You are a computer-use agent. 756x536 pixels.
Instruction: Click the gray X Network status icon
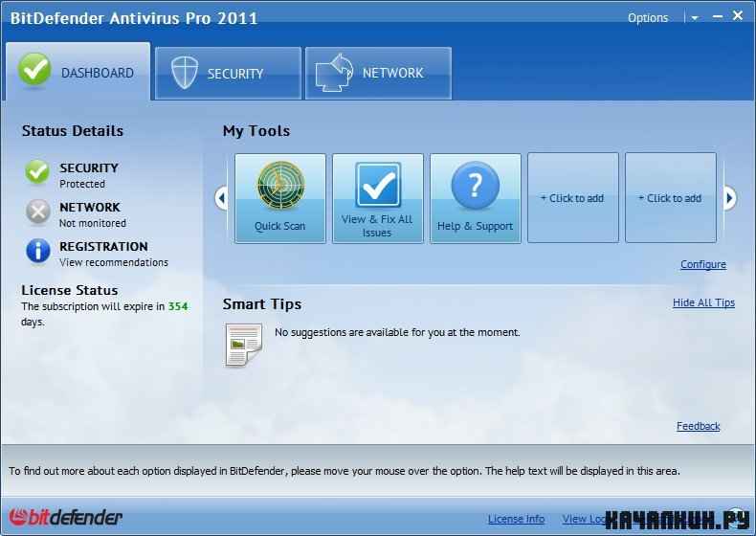pyautogui.click(x=37, y=212)
